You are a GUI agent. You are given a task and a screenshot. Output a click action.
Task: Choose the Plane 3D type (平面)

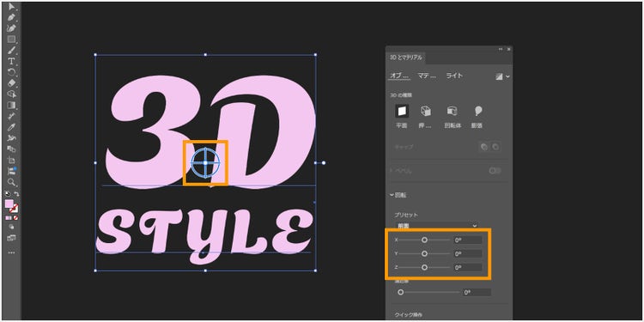coord(402,111)
